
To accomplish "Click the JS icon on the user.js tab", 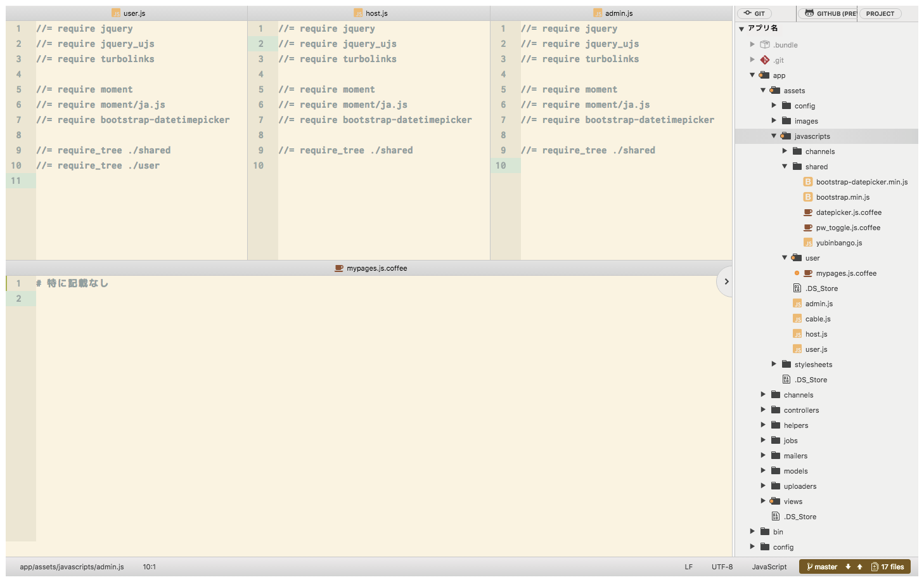I will (116, 13).
